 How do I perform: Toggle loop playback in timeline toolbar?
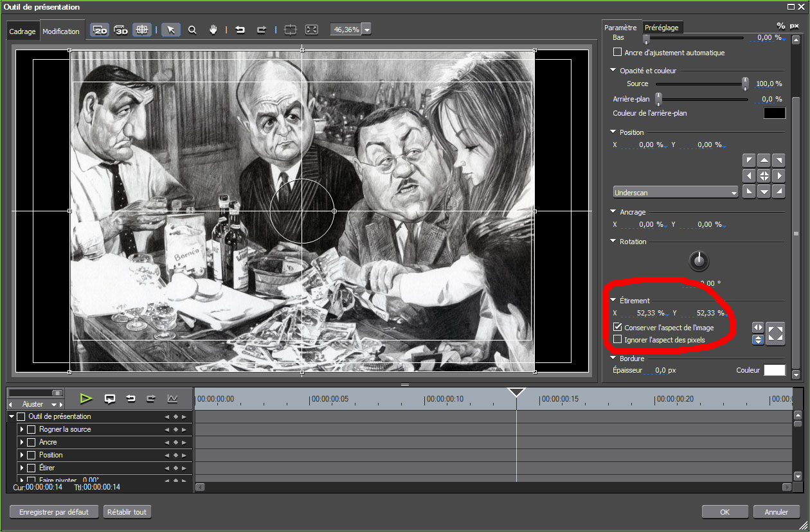coord(110,398)
